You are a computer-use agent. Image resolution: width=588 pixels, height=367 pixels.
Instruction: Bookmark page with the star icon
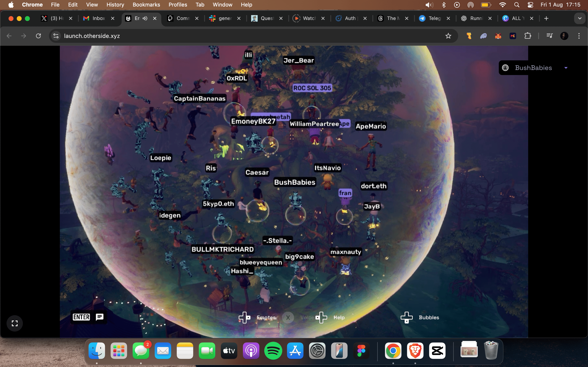coord(448,36)
